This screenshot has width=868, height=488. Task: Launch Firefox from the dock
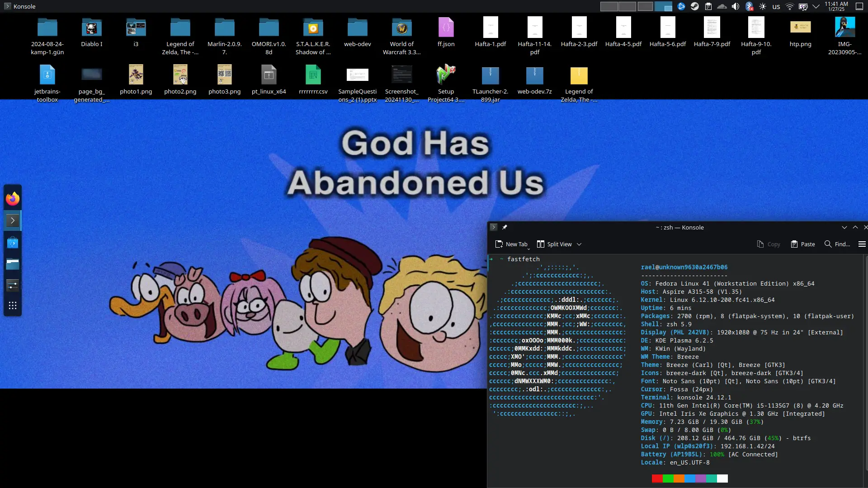coord(13,198)
